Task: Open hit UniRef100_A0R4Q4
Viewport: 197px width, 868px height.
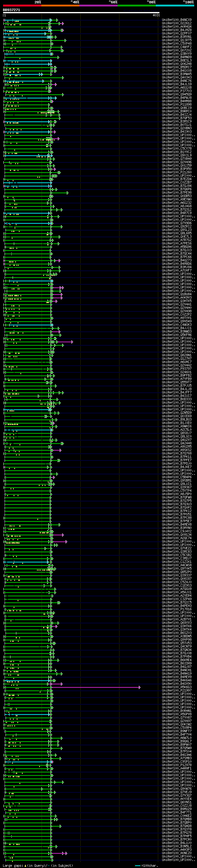Action: tap(177, 26)
